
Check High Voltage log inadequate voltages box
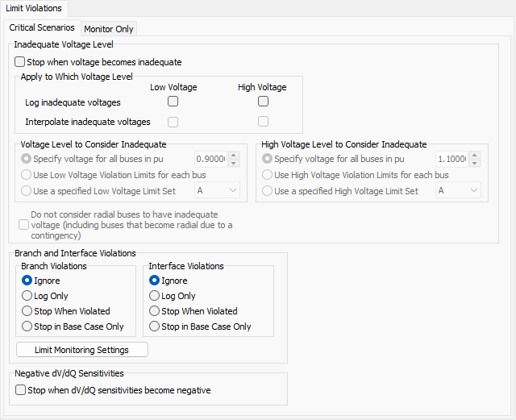(263, 102)
